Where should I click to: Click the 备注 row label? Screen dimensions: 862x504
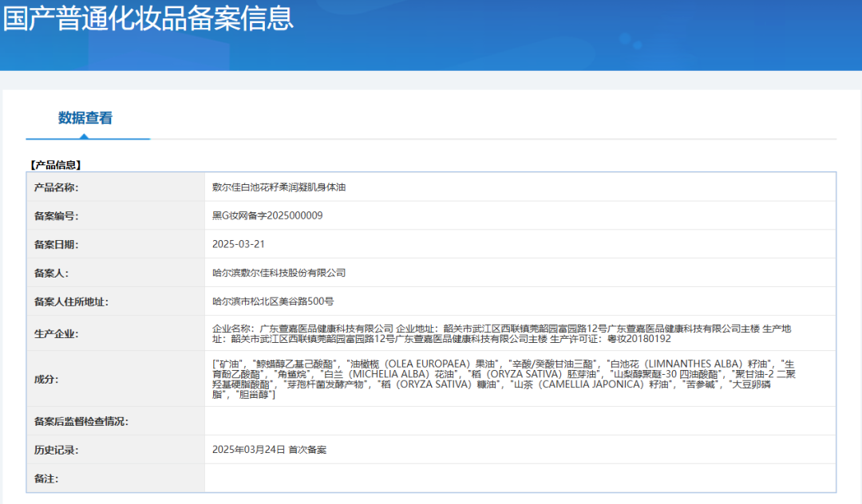[46, 478]
